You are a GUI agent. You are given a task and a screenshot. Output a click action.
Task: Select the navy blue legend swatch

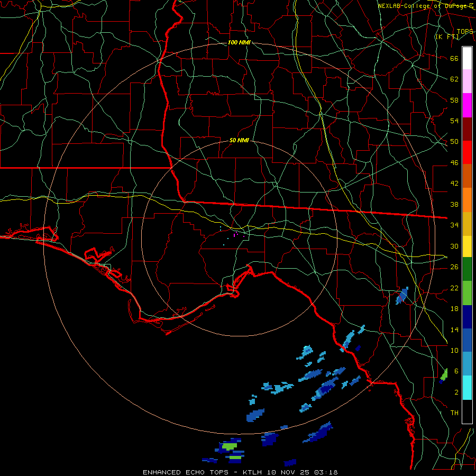(467, 317)
